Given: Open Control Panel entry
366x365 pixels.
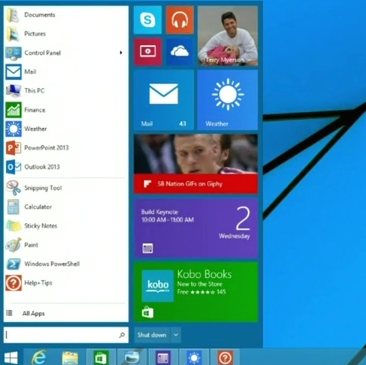Looking at the screenshot, I should click(x=66, y=53).
